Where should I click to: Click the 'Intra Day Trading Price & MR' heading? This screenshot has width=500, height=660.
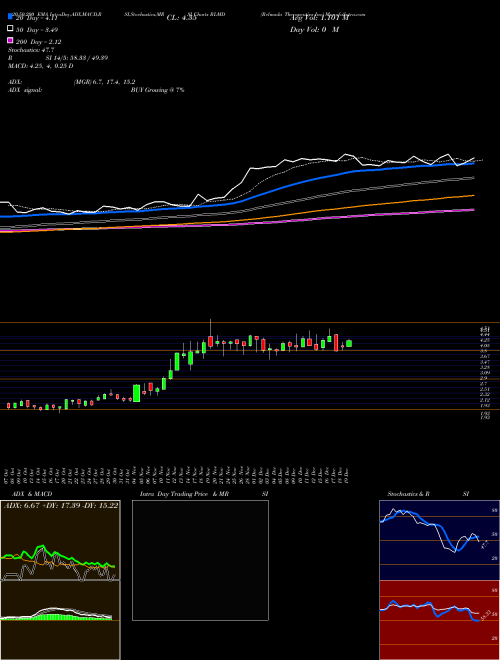185,494
